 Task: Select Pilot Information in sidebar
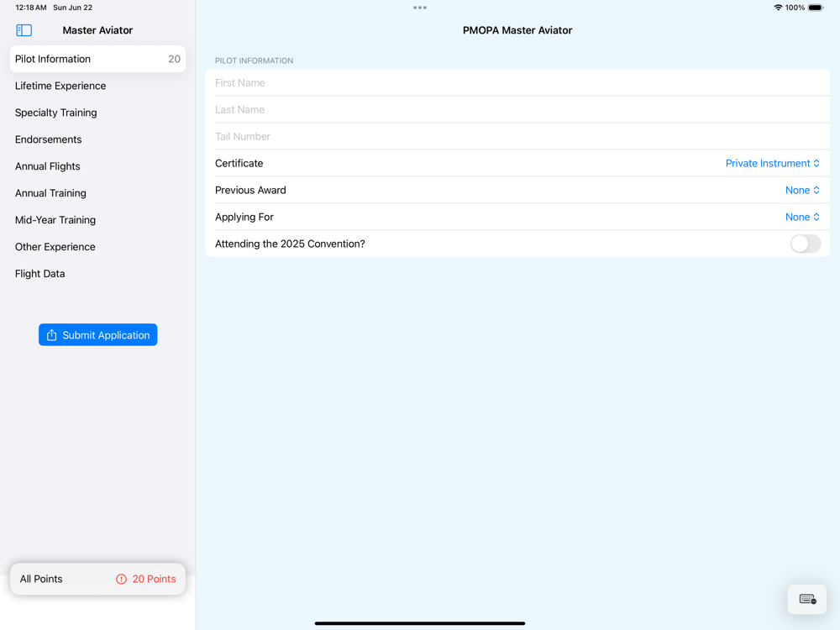tap(98, 59)
